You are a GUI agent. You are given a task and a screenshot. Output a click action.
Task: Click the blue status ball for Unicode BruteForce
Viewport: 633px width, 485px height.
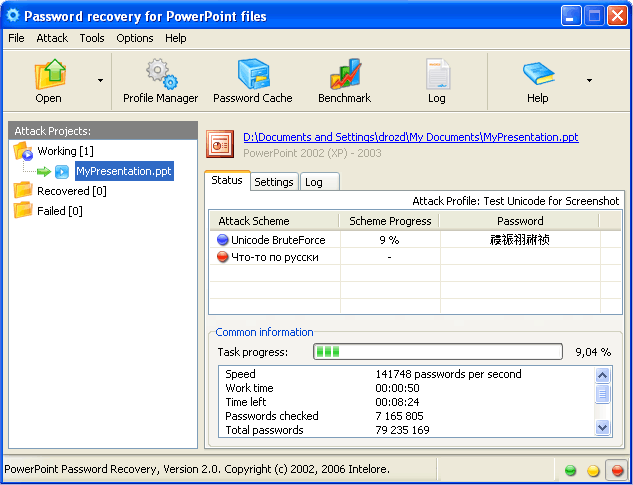pyautogui.click(x=222, y=239)
